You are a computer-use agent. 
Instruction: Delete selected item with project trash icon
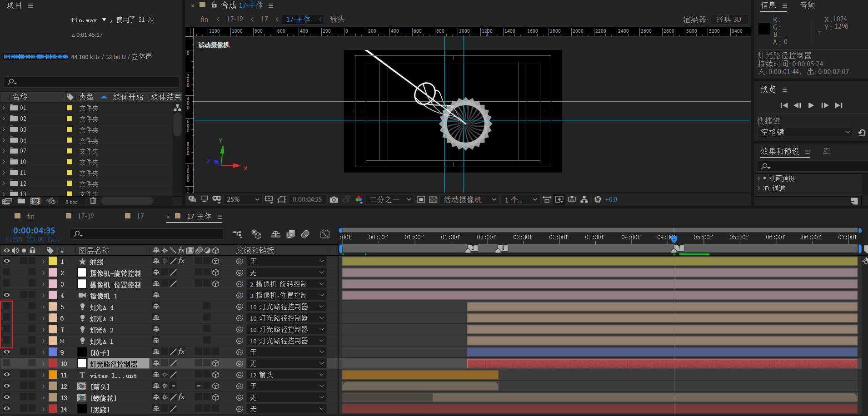93,201
